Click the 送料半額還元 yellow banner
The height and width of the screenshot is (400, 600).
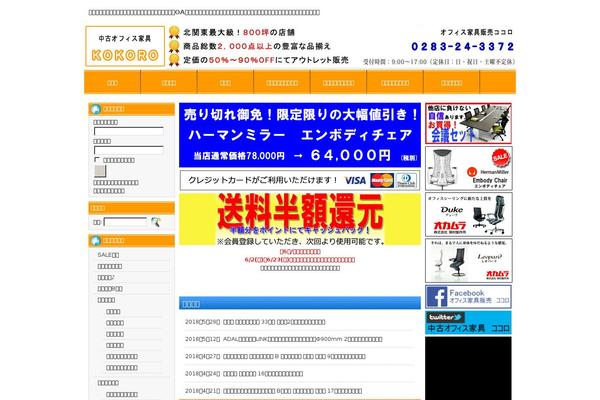[x=300, y=219]
